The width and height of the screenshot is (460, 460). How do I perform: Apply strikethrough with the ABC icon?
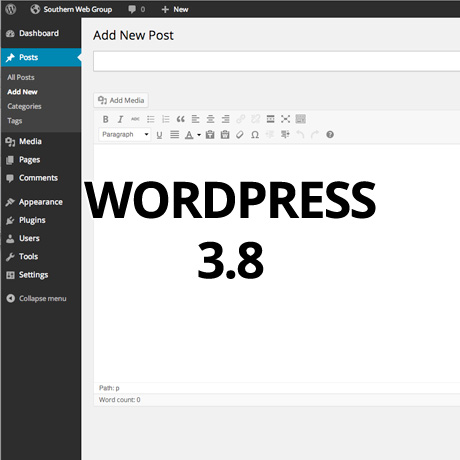coord(135,119)
